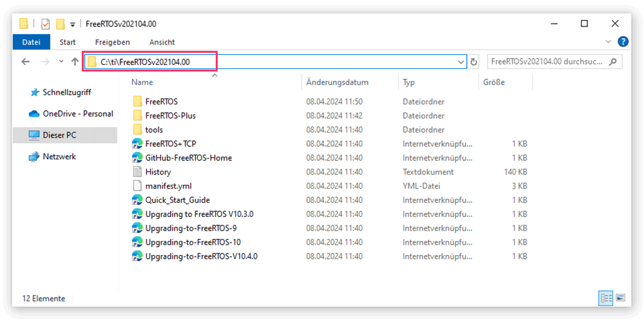
Task: Select the Quick_Start_Guide shortcut icon
Action: (137, 200)
